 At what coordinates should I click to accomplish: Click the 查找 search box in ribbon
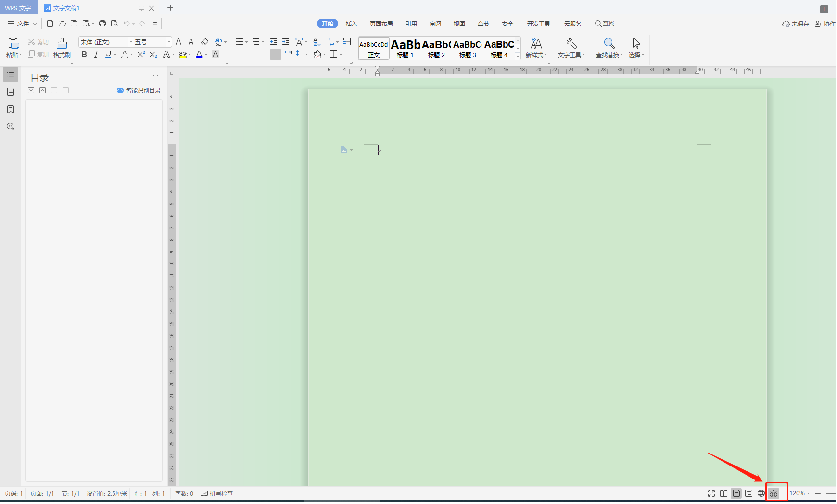point(605,24)
